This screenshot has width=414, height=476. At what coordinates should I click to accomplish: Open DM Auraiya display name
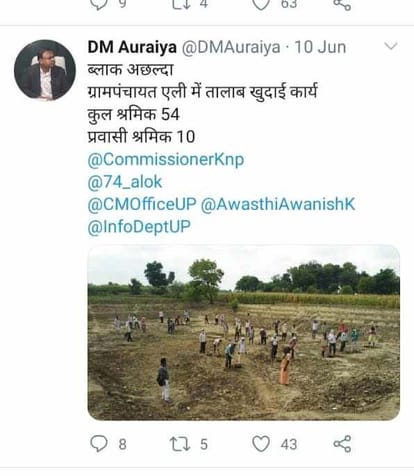coord(132,47)
